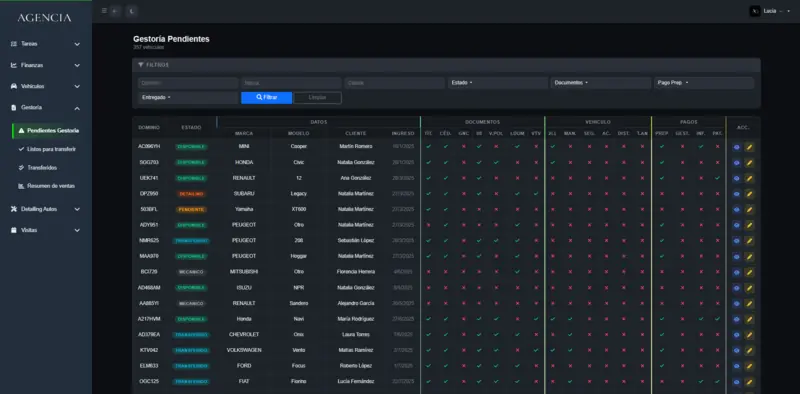The image size is (800, 394).
Task: Toggle CÉD. document check in Yamaha XT600 row
Action: (x=445, y=209)
